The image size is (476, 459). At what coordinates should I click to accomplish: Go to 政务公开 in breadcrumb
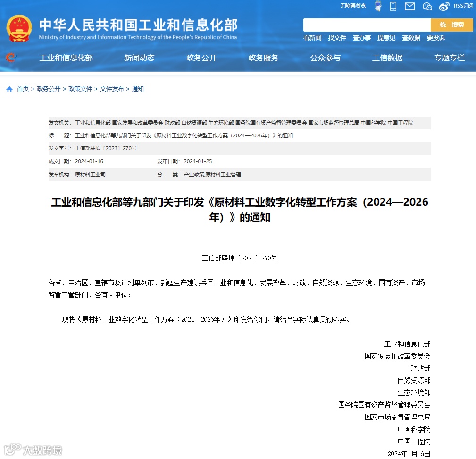(49, 89)
